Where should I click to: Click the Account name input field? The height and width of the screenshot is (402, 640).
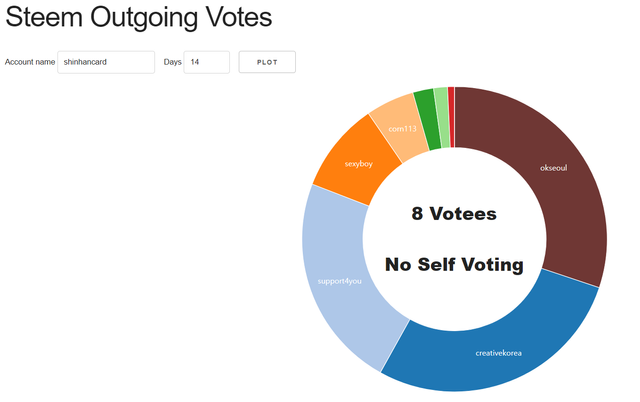coord(106,62)
